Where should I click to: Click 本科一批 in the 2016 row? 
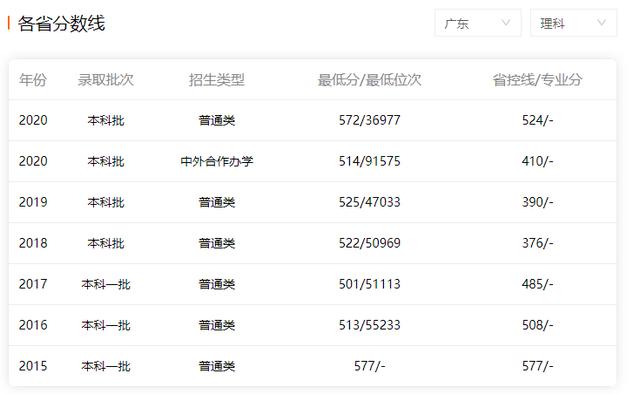click(106, 325)
